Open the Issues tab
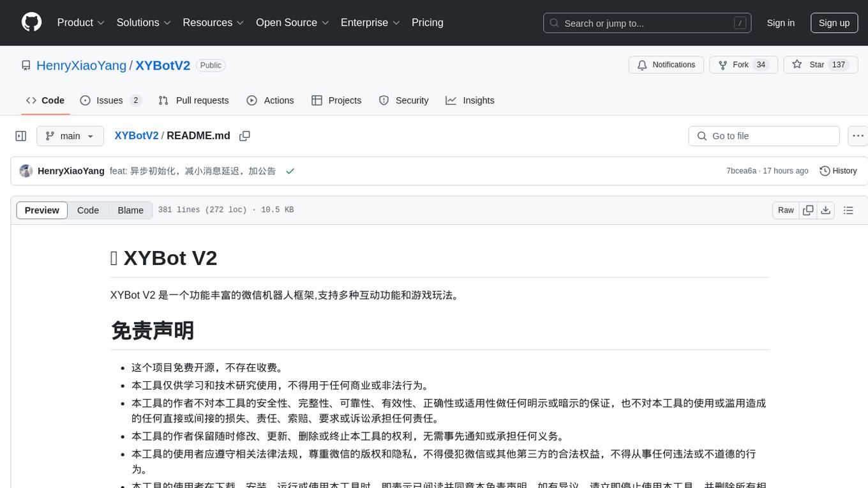 click(x=110, y=100)
